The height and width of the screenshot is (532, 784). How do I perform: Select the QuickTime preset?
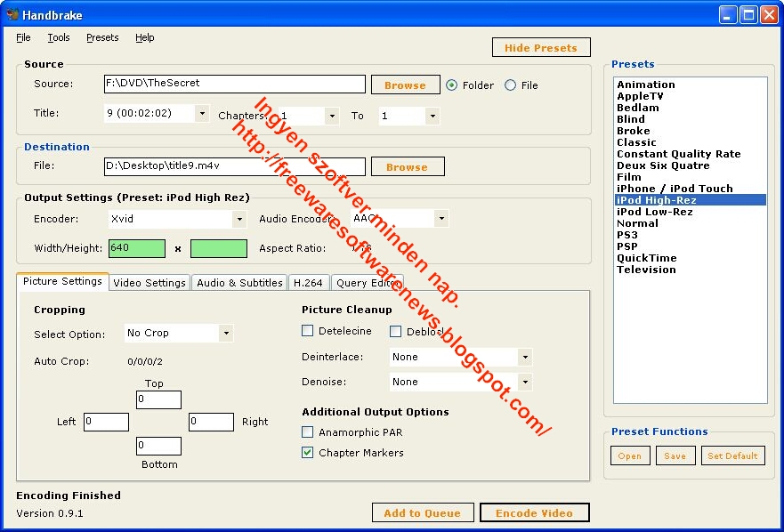click(x=690, y=258)
